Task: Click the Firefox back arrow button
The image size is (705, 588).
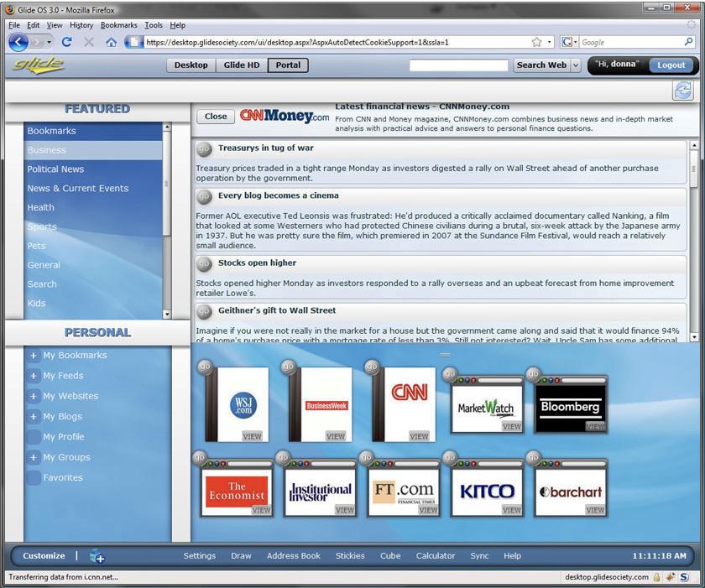Action: point(18,42)
